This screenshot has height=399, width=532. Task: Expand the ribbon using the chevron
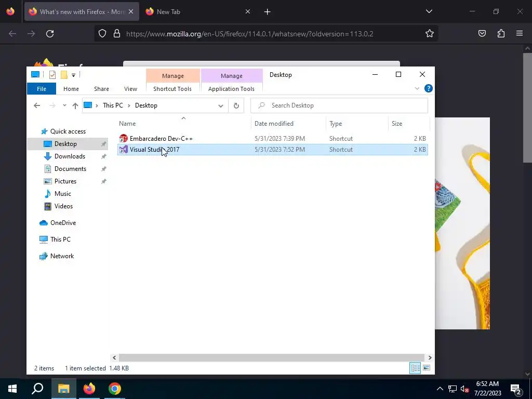417,88
